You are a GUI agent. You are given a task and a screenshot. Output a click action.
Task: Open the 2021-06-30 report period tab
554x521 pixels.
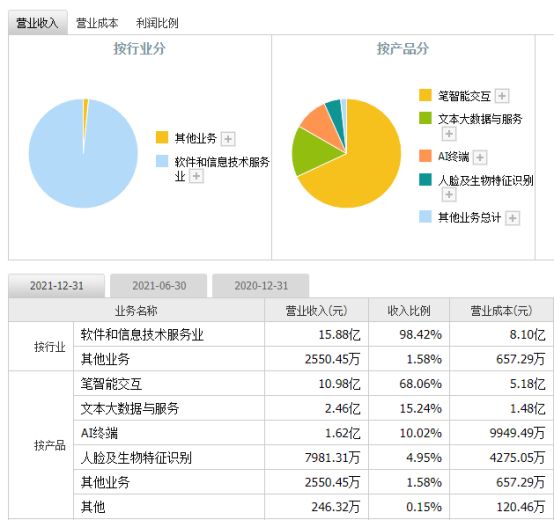[159, 285]
